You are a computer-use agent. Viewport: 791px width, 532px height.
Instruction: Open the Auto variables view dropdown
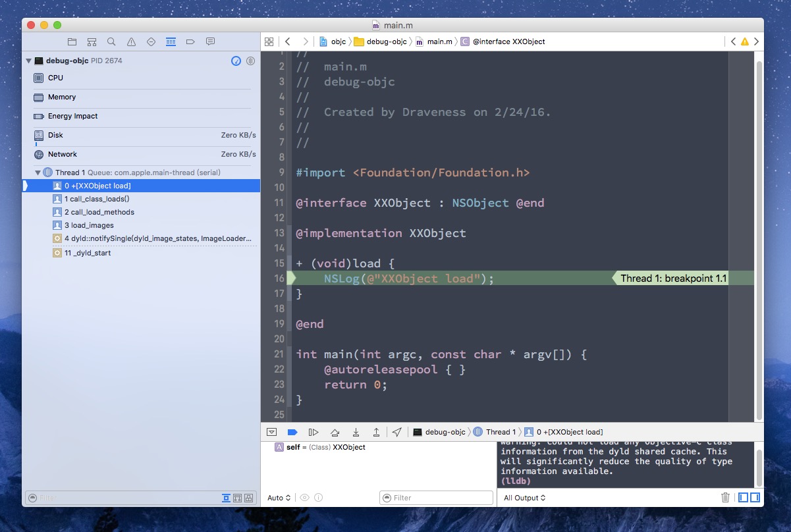click(x=278, y=498)
